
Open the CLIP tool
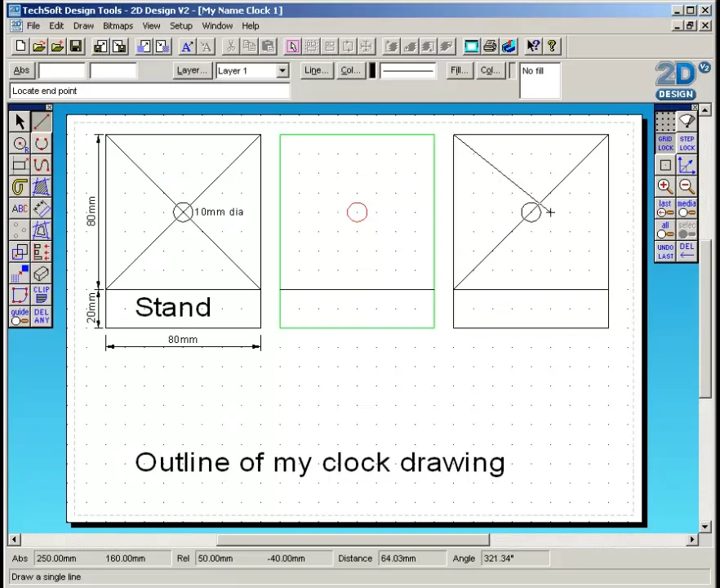point(42,295)
